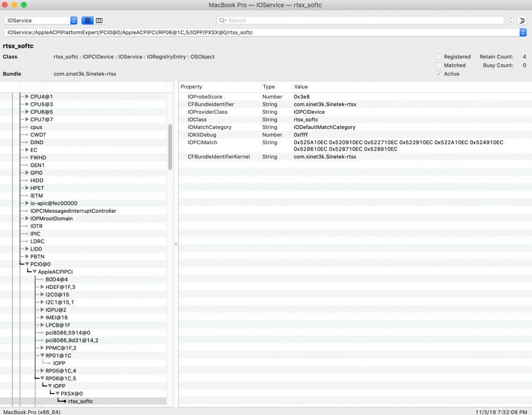Expand the io-apic@fec00000 node
Screen dimensions: 532x415
(27, 203)
